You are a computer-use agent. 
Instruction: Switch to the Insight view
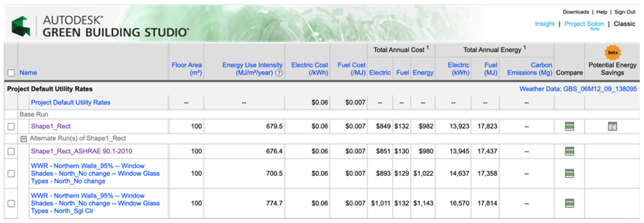click(x=545, y=24)
